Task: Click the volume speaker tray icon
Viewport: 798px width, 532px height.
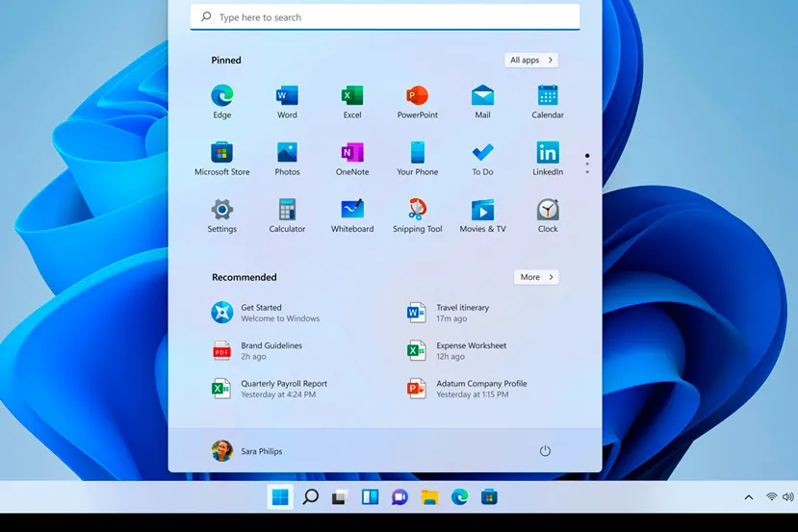Action: click(787, 497)
